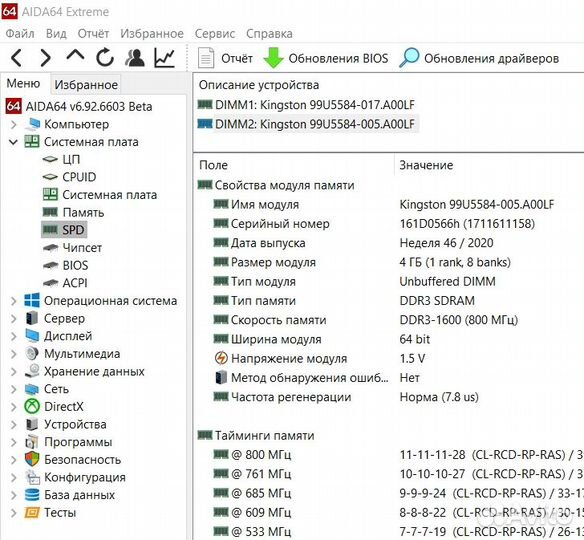Switch to the Избранное sidebar tab

click(86, 85)
